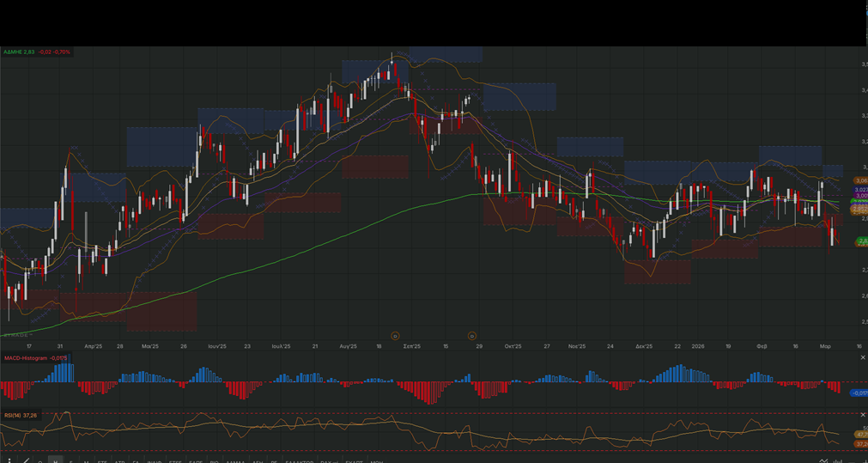Select the 47,7 RSI average value tag
868x463 pixels.
(x=861, y=435)
